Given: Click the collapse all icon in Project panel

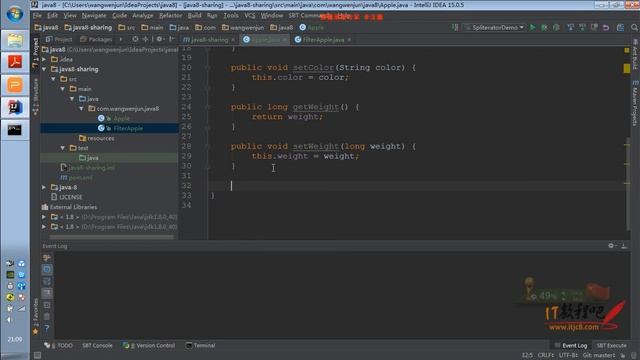Looking at the screenshot, I should pos(145,39).
